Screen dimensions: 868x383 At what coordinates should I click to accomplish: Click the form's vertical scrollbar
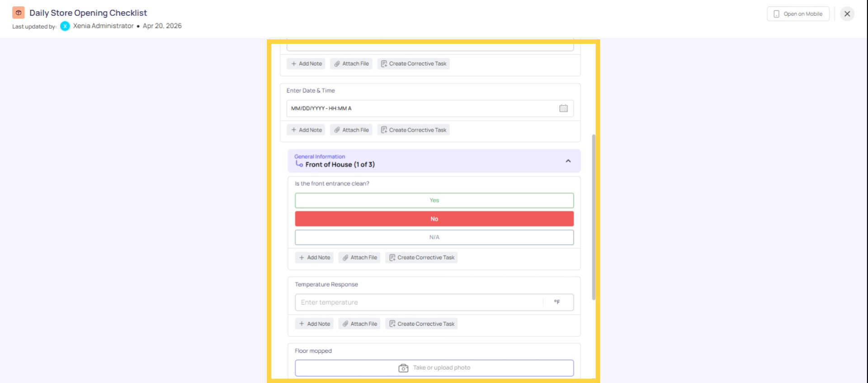594,217
